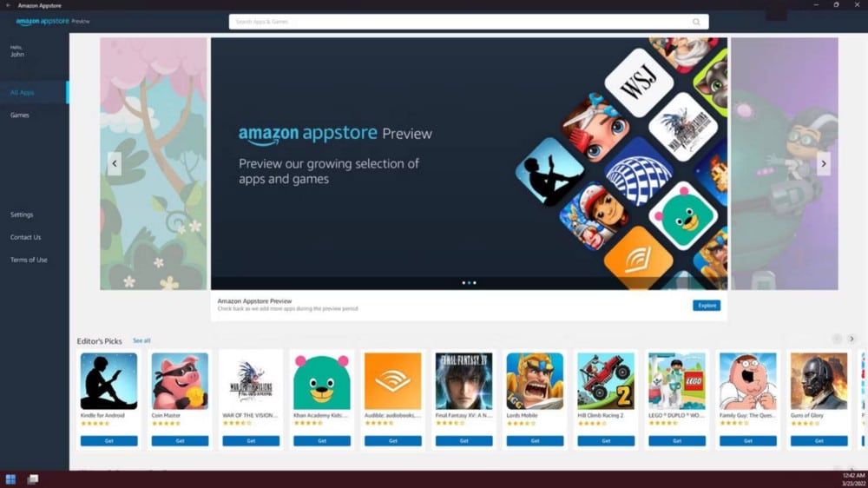
Task: Open the Windows Start button
Action: [x=10, y=479]
